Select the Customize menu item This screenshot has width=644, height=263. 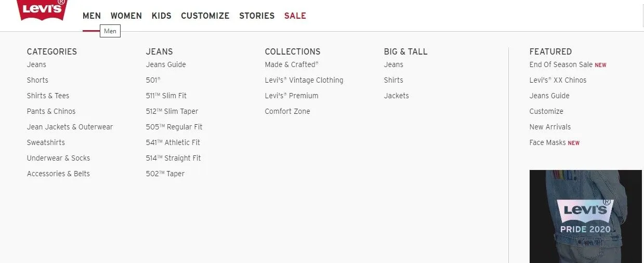click(205, 16)
